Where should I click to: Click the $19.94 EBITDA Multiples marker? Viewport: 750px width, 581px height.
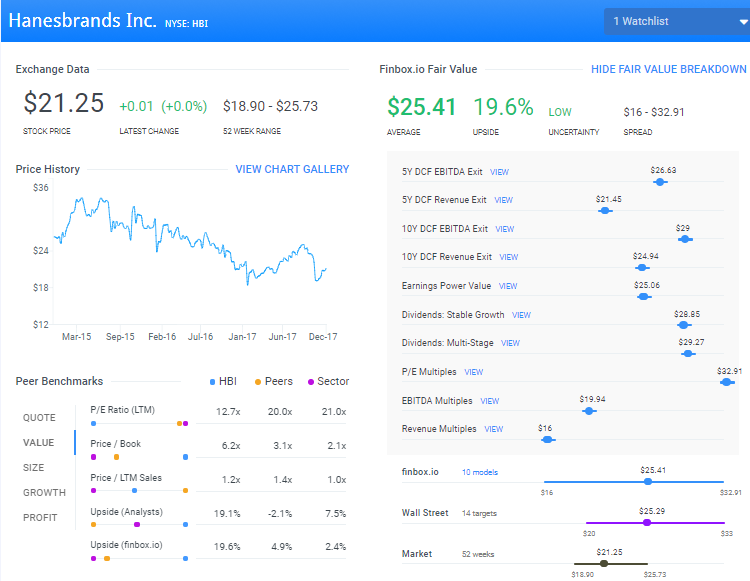click(x=589, y=411)
